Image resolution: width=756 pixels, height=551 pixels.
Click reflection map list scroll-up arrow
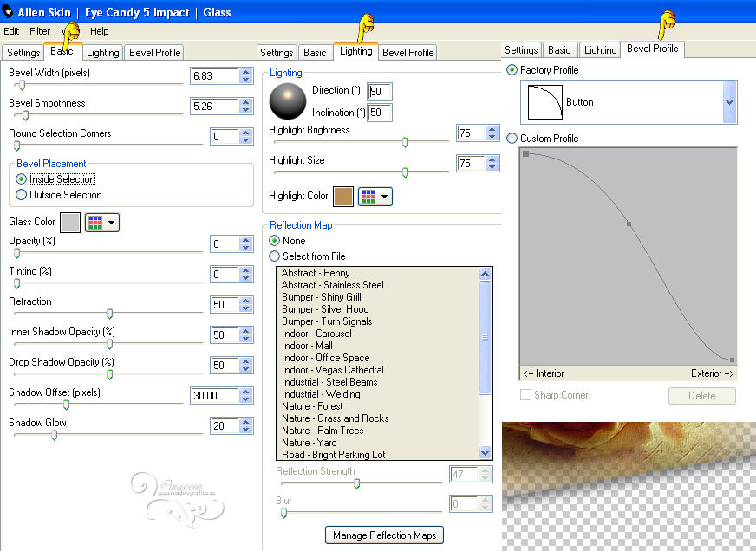coord(485,274)
